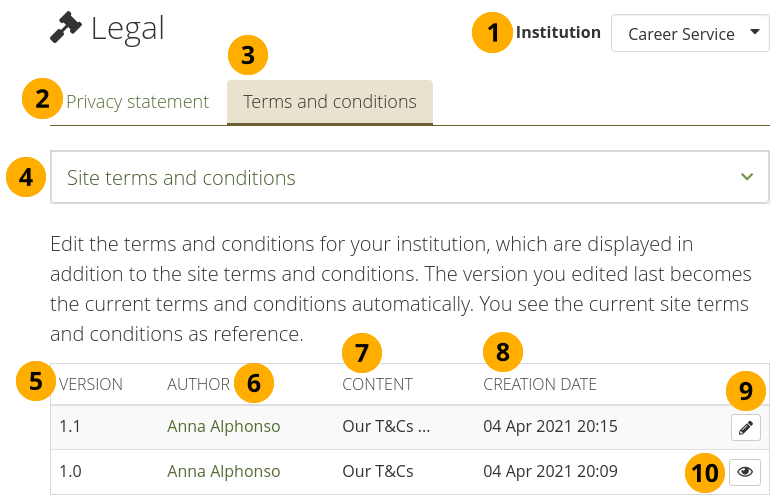
Task: Click the truncated "Our T&Cs ..." content cell
Action: (386, 427)
